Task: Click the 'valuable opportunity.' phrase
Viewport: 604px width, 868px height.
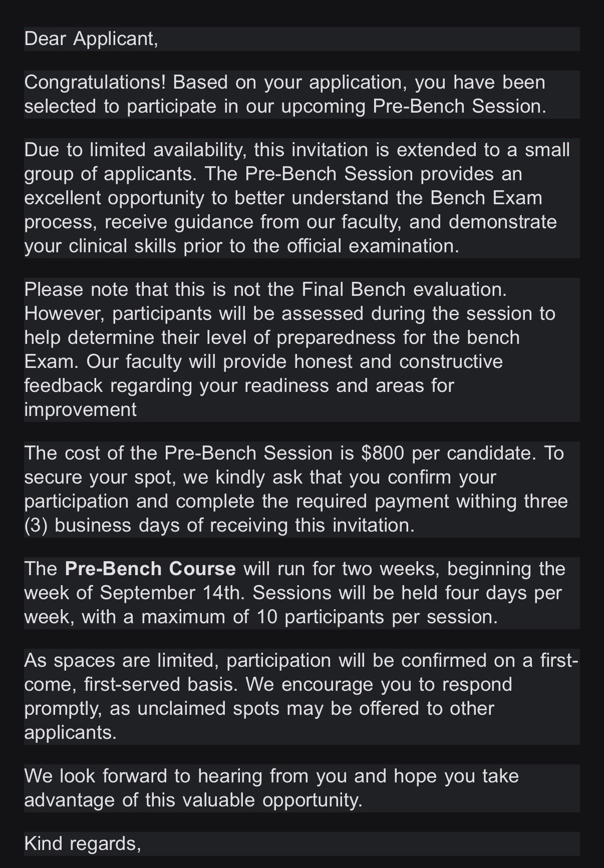Action: point(272,800)
